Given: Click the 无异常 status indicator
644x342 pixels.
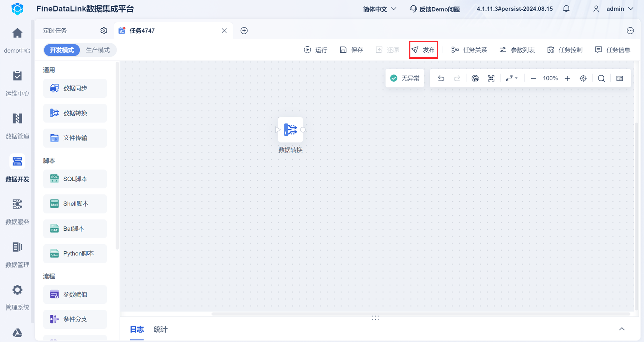Looking at the screenshot, I should pos(405,78).
